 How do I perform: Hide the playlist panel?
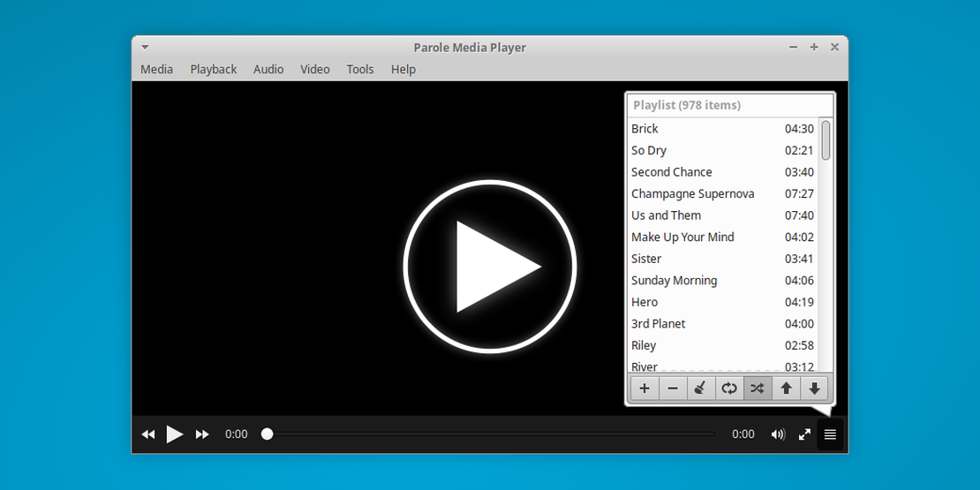pyautogui.click(x=830, y=434)
